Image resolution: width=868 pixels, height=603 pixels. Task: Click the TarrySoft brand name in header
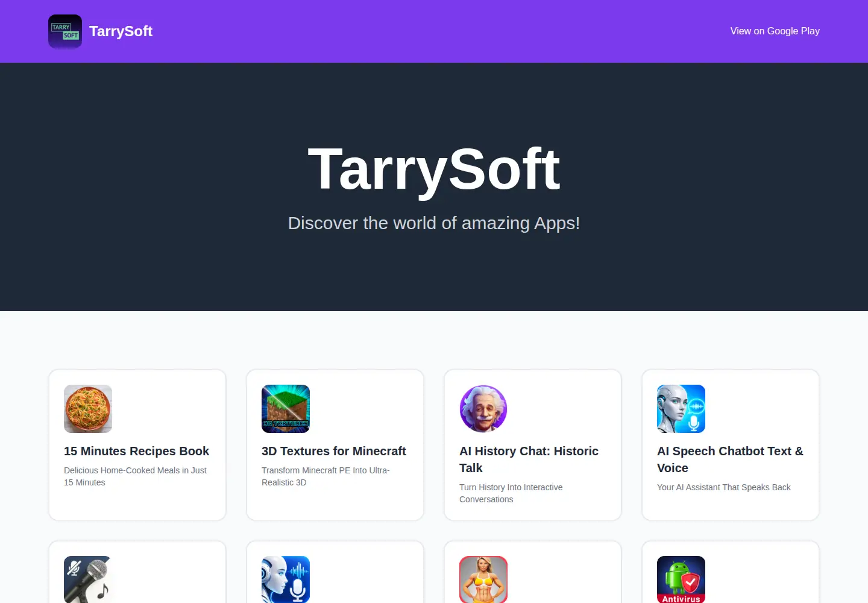(x=121, y=31)
